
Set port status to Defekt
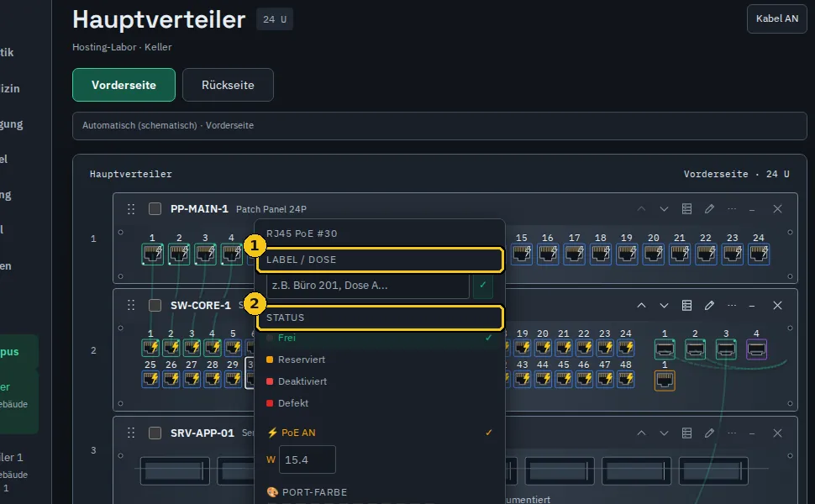tap(380, 403)
